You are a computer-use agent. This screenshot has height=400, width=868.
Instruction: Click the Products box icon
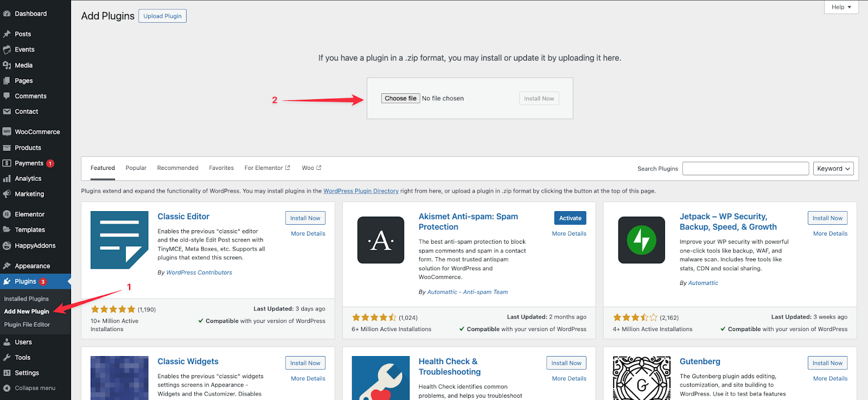pos(7,148)
